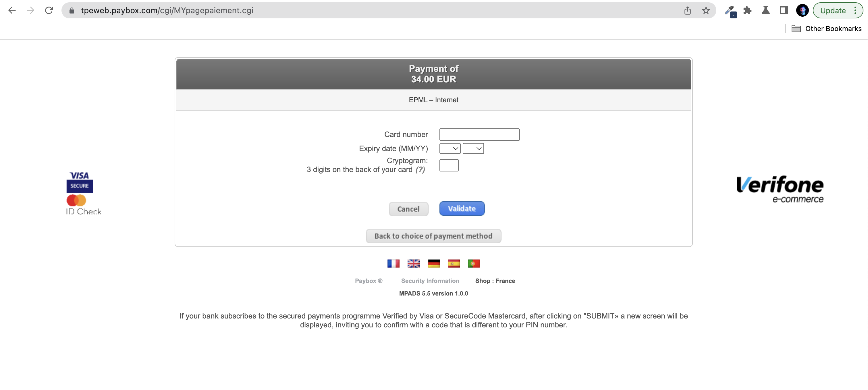Open the expiry year dropdown
Image resolution: width=868 pixels, height=390 pixels.
click(x=473, y=148)
